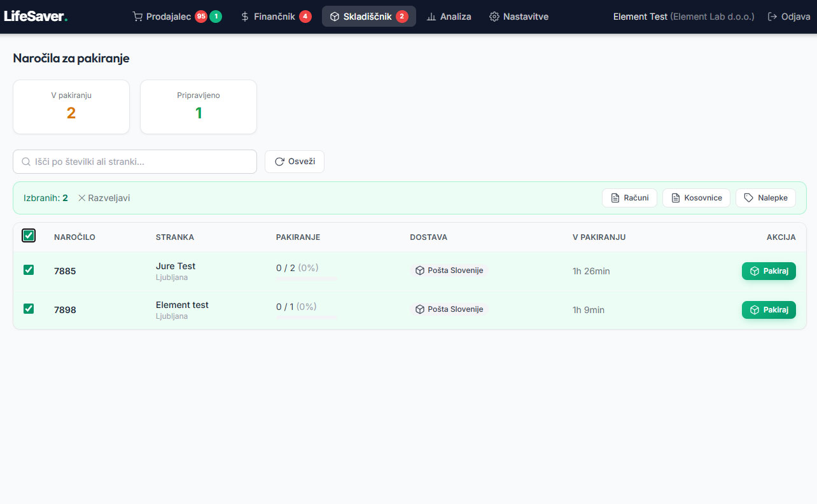Log out using Odjava
This screenshot has height=504, width=817.
789,17
